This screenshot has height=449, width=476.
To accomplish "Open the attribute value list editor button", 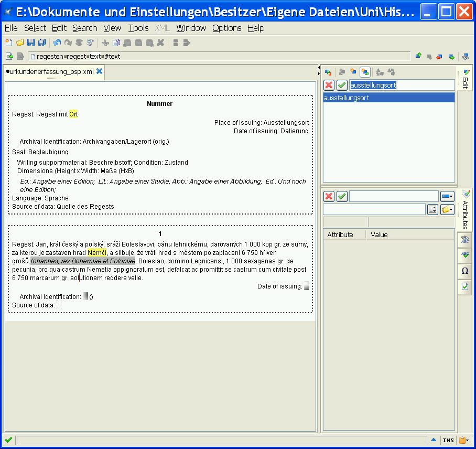I will (432, 209).
